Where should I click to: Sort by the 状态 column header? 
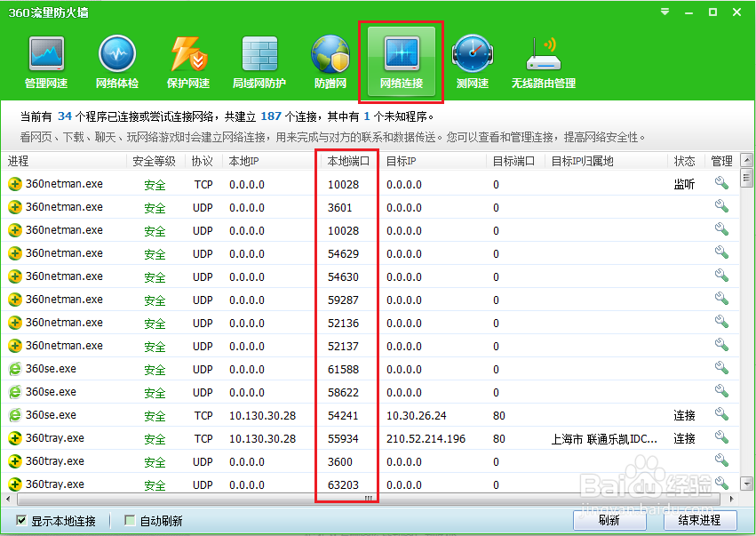(x=686, y=161)
